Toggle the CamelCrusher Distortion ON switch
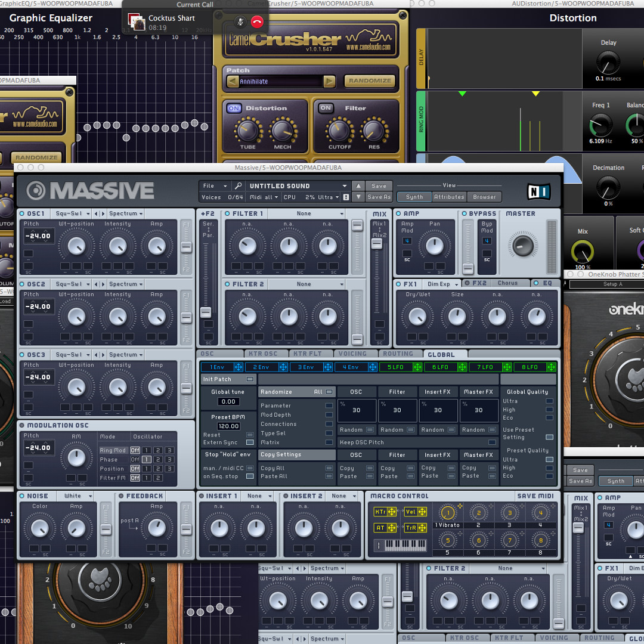Screen dimensions: 644x644 [234, 108]
